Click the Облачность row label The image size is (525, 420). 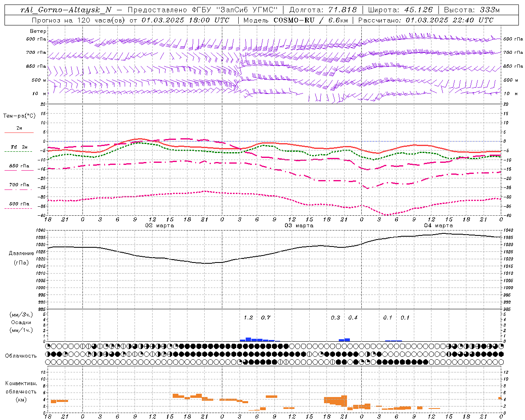(21, 356)
